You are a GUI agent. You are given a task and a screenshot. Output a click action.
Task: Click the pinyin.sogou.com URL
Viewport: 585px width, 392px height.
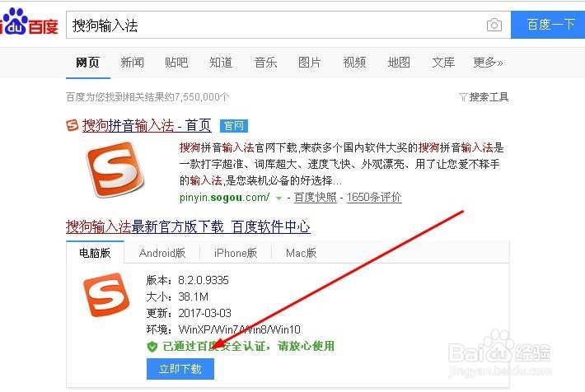pyautogui.click(x=225, y=198)
